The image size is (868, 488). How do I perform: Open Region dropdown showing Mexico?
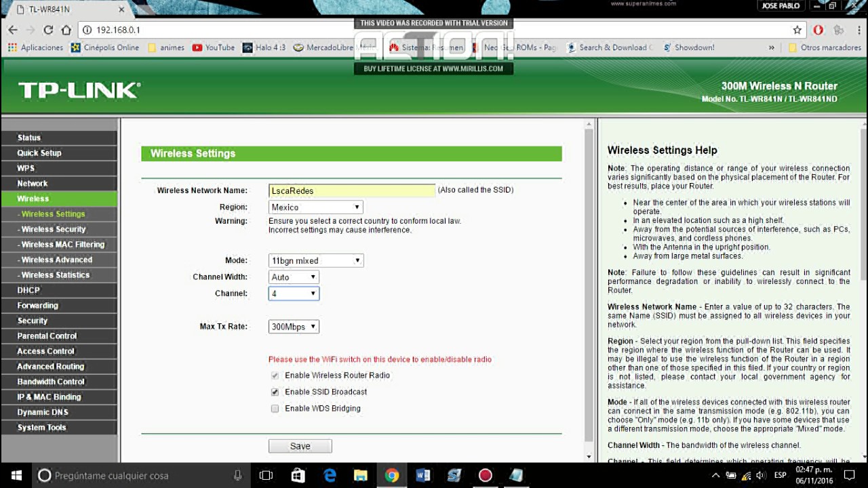coord(315,207)
